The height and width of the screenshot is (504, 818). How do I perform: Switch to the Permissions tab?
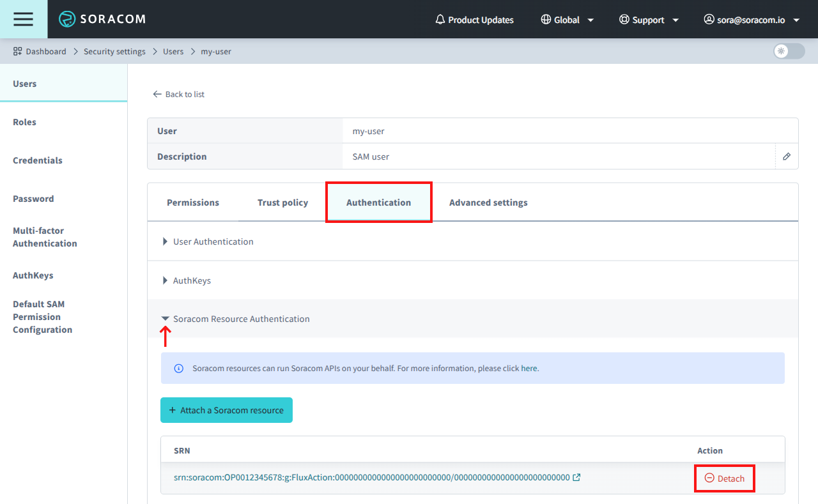pos(192,202)
